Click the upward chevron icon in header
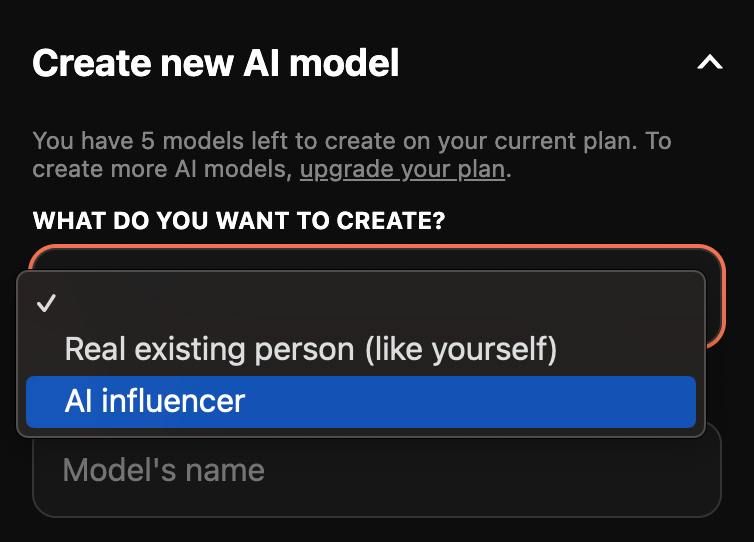This screenshot has width=754, height=542. coord(709,63)
